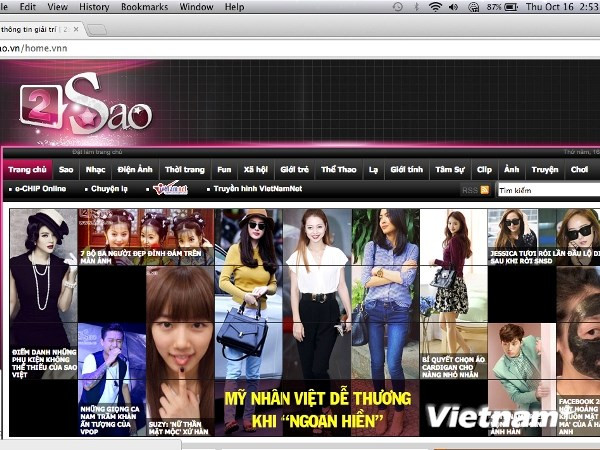This screenshot has width=600, height=450.
Task: Open Bí quyết chọn áo cardigan article
Action: 453,293
